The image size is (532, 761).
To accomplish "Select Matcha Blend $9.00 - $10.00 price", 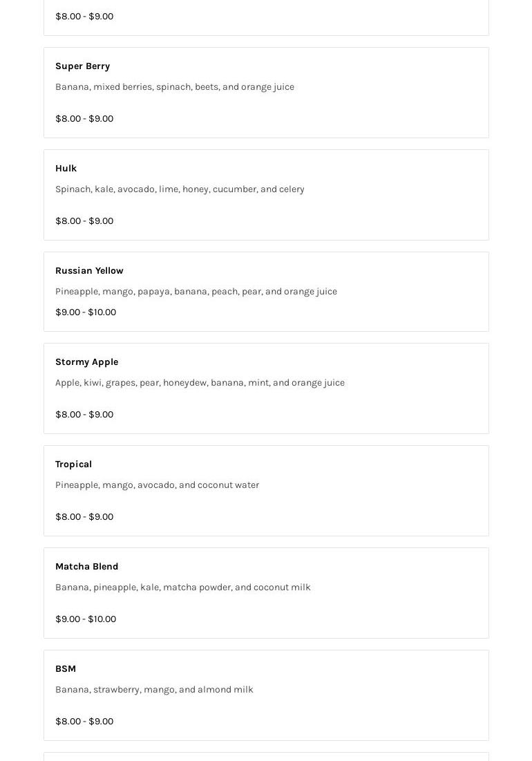I will click(86, 619).
